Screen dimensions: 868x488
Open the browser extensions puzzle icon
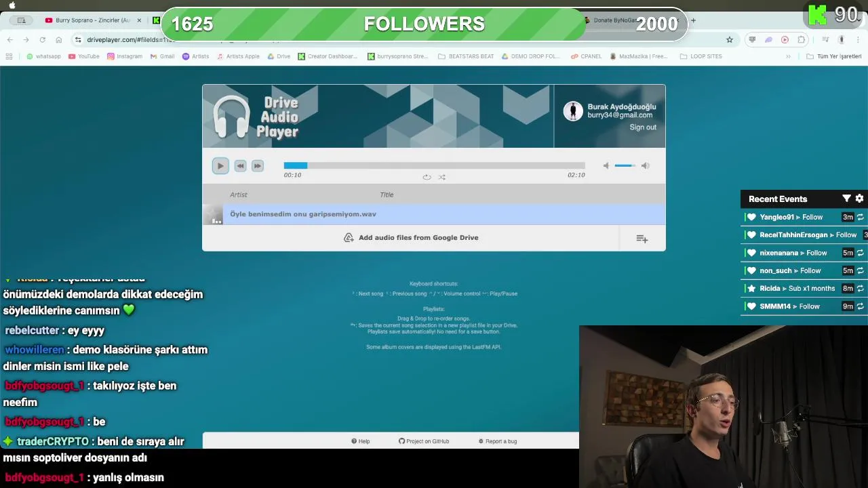(x=802, y=40)
